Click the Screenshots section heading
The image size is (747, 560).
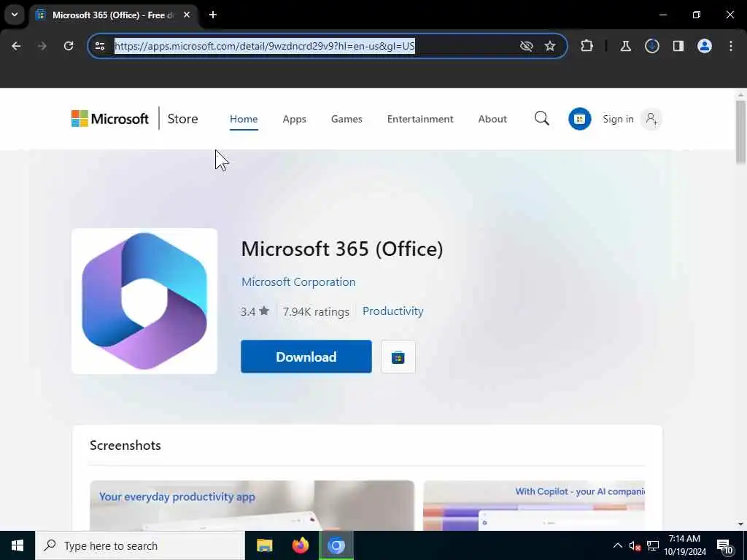tap(125, 446)
